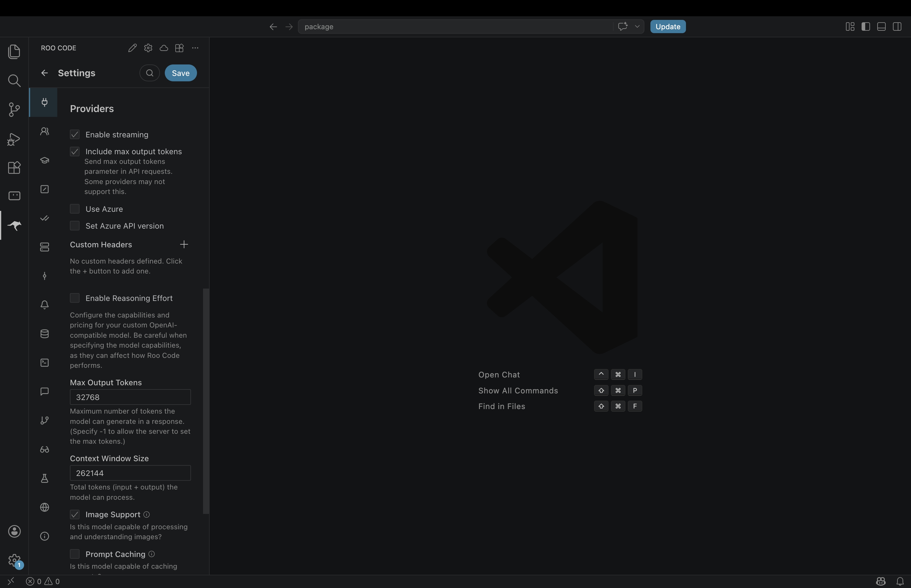Go forward using the title bar right arrow
The height and width of the screenshot is (588, 911).
pyautogui.click(x=289, y=26)
